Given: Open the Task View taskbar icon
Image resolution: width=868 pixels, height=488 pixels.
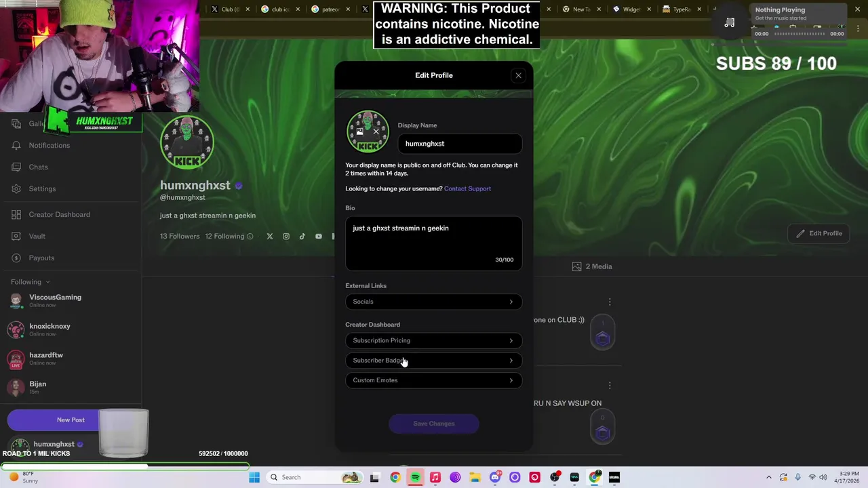Looking at the screenshot, I should [x=374, y=477].
